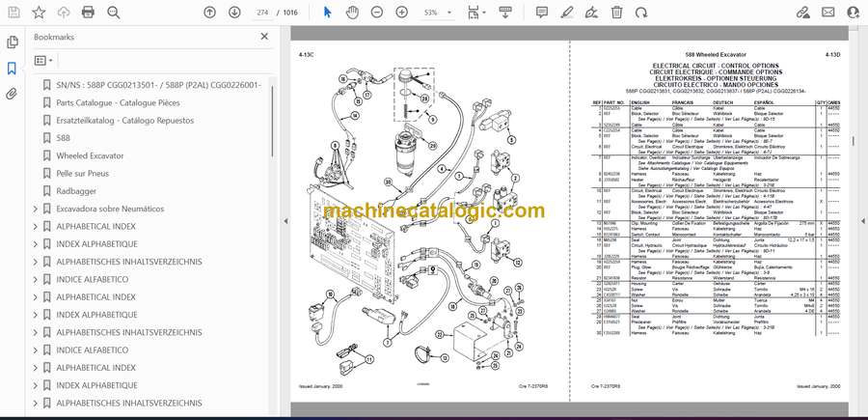Open the 53% zoom level dropdown
This screenshot has height=420, width=868.
[x=436, y=13]
